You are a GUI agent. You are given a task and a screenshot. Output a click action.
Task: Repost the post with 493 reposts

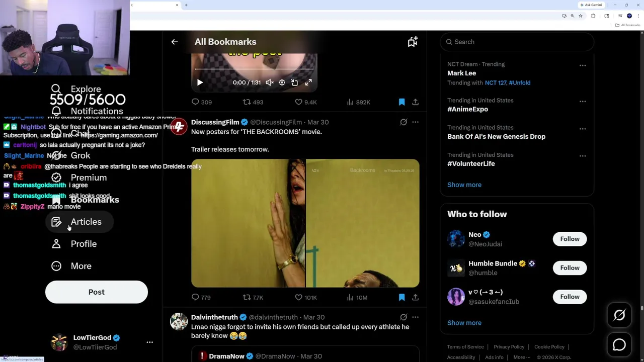pos(253,102)
